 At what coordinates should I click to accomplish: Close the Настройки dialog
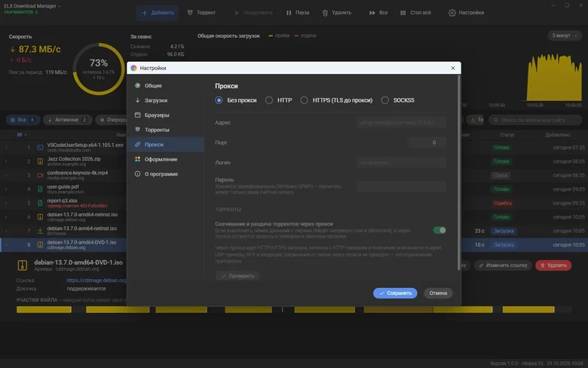coord(452,68)
